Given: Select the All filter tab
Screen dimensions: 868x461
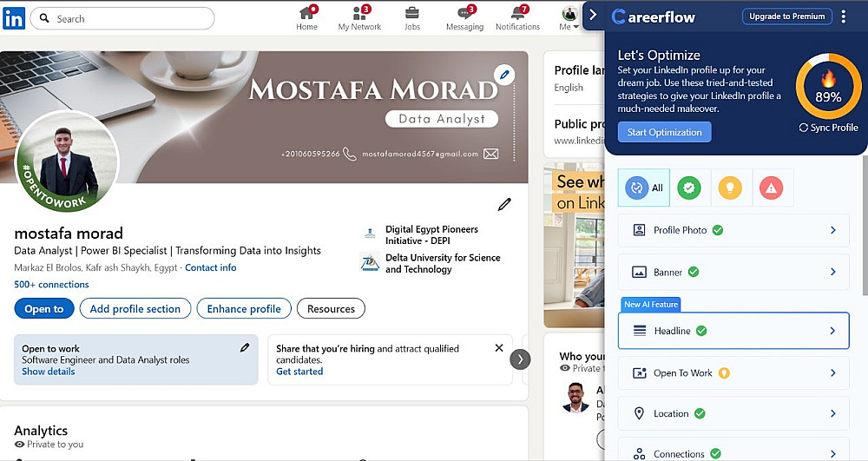Looking at the screenshot, I should 644,188.
